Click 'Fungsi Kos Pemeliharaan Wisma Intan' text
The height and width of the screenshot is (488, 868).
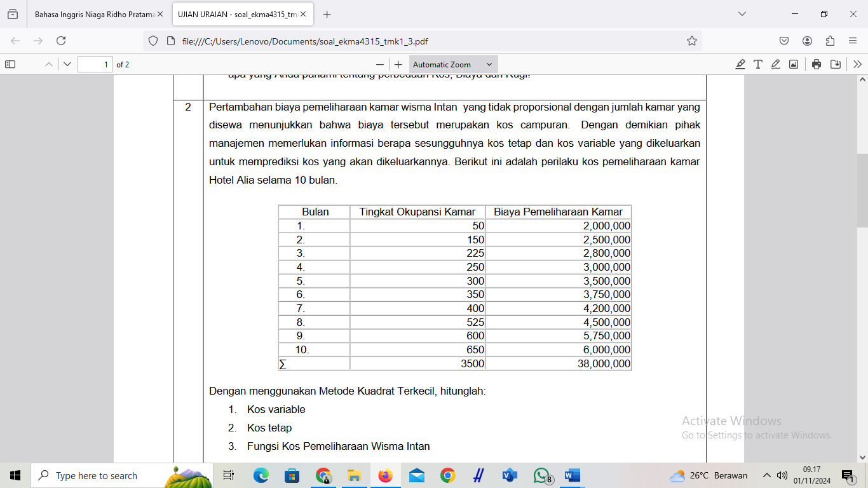point(339,446)
